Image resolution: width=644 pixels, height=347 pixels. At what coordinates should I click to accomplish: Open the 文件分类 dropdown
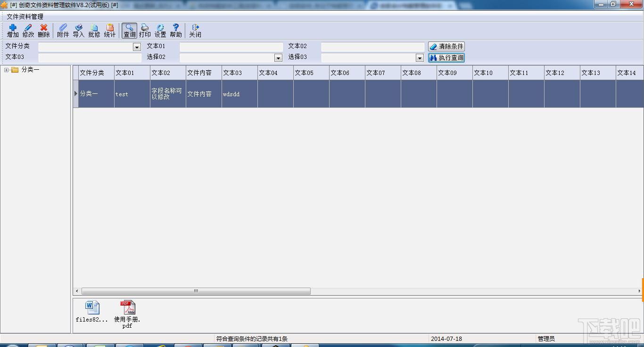[x=137, y=47]
